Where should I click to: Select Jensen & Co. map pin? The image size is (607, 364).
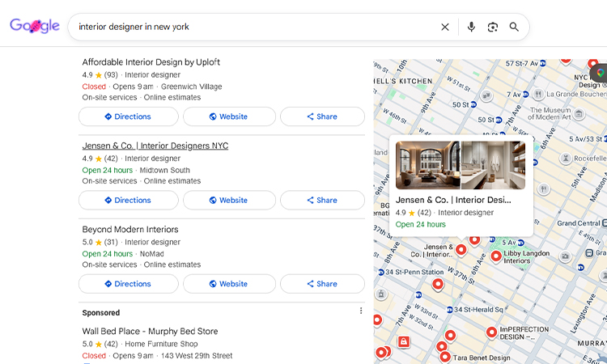coord(461,249)
